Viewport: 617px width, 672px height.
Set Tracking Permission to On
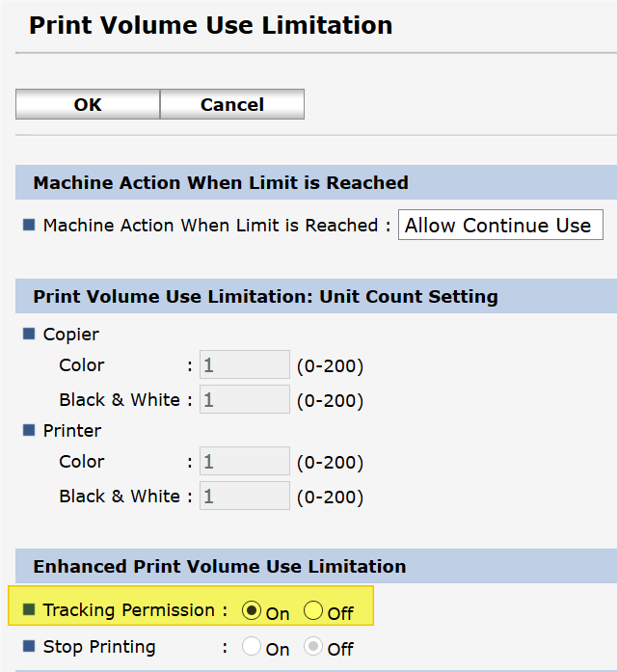click(252, 610)
